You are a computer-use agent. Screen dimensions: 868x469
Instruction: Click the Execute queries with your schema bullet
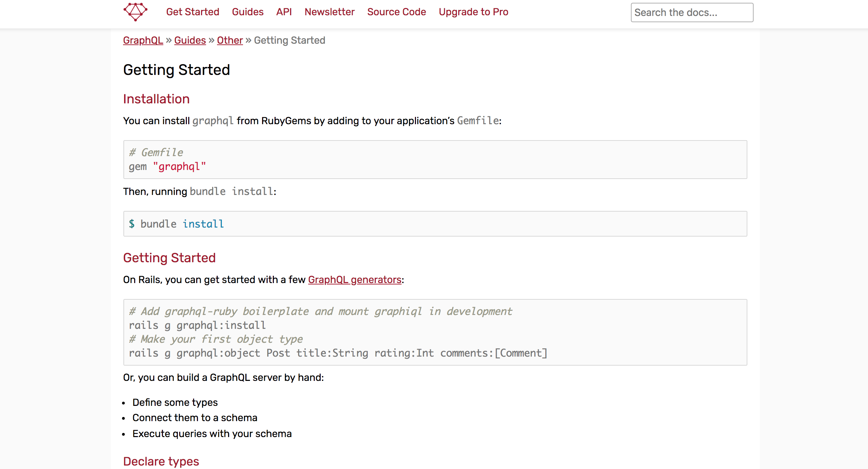(x=212, y=434)
